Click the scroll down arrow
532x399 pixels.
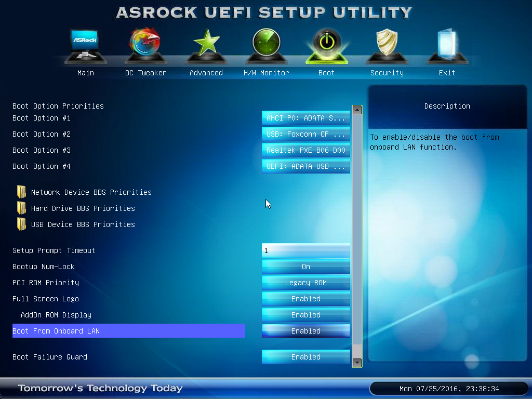pos(357,363)
